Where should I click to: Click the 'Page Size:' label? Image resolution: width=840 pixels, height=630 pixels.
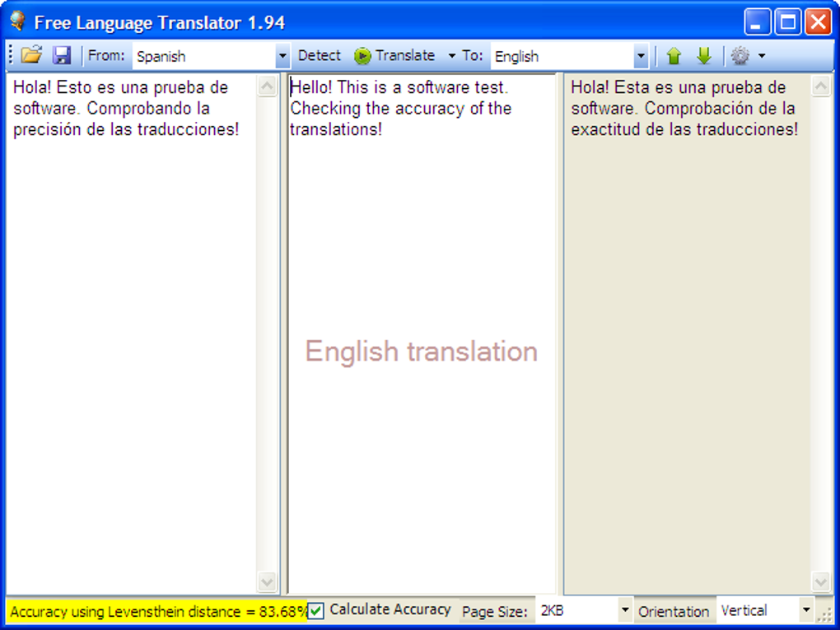click(x=494, y=612)
